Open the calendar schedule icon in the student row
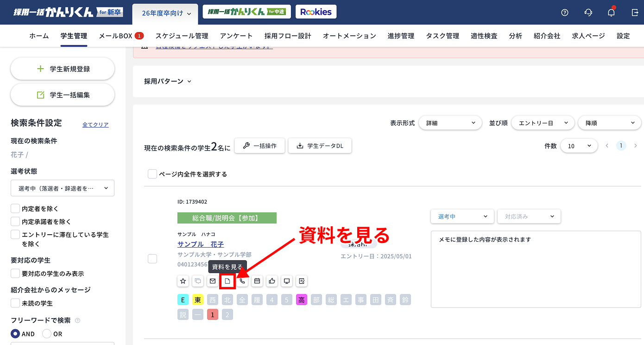Screen dimensions: 644x345 (257, 281)
